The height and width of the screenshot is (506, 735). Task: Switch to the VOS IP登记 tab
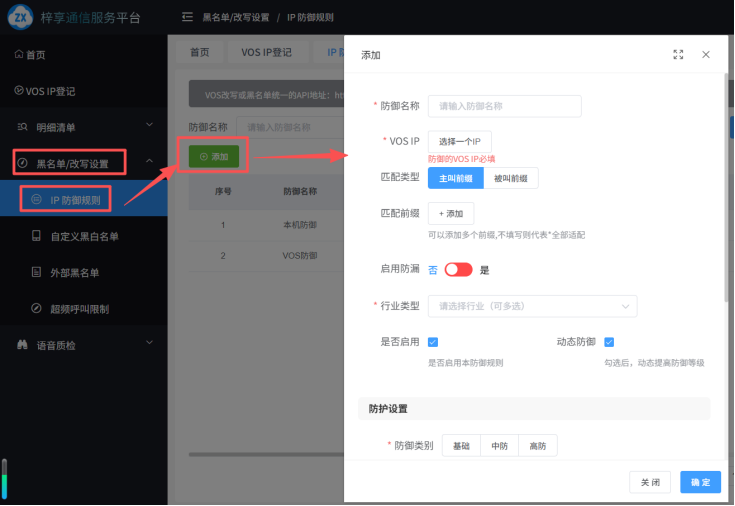click(266, 53)
